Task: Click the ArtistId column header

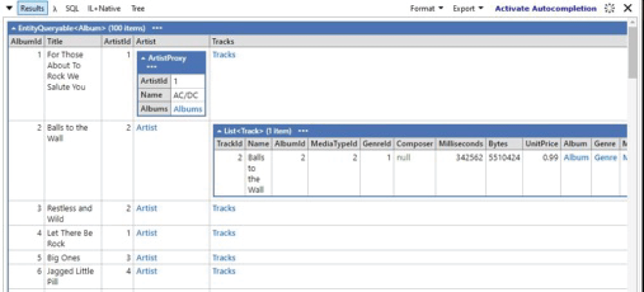Action: pyautogui.click(x=117, y=41)
